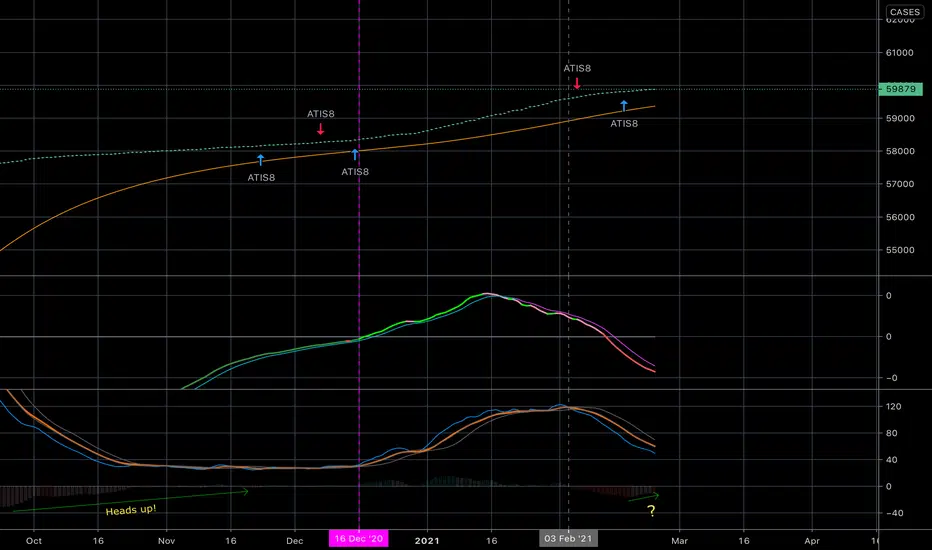This screenshot has width=932, height=550.
Task: Click the 120 value on the lower indicator scale
Action: tap(893, 407)
